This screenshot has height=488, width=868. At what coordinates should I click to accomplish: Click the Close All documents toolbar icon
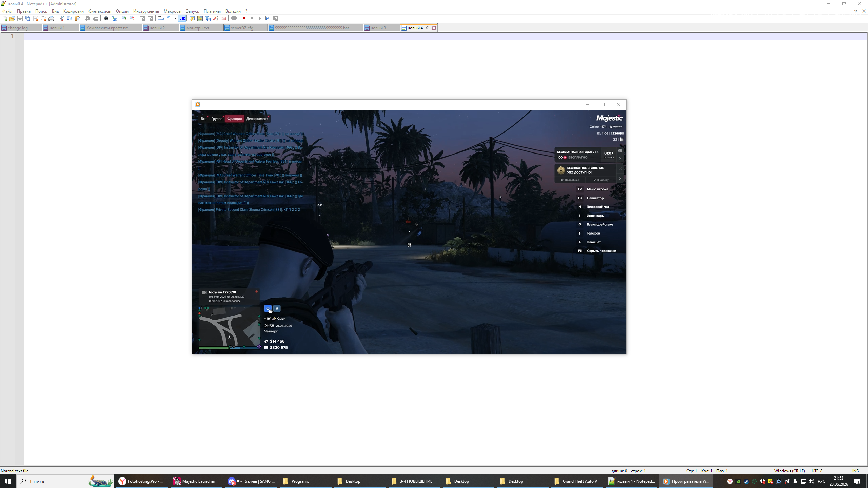(x=43, y=18)
